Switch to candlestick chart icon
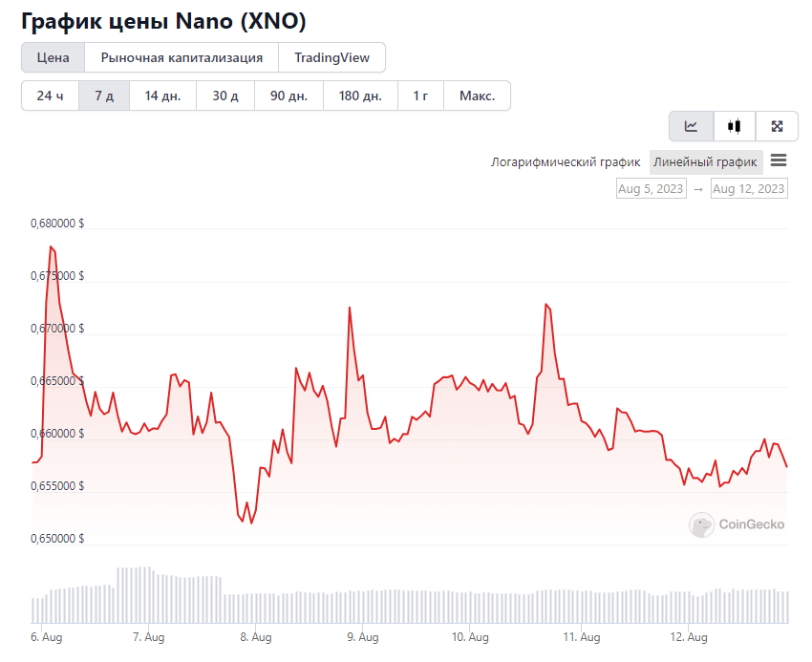This screenshot has width=812, height=662. coord(734,126)
